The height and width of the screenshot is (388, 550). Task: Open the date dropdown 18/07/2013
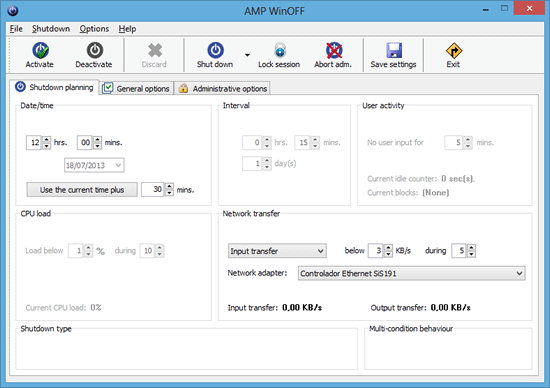pyautogui.click(x=94, y=165)
